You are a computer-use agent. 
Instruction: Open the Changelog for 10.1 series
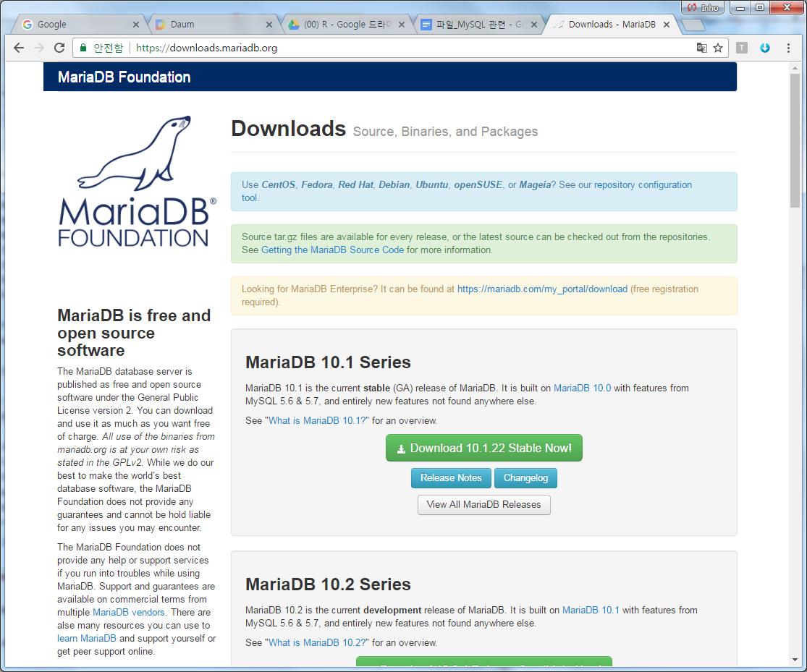pos(525,478)
